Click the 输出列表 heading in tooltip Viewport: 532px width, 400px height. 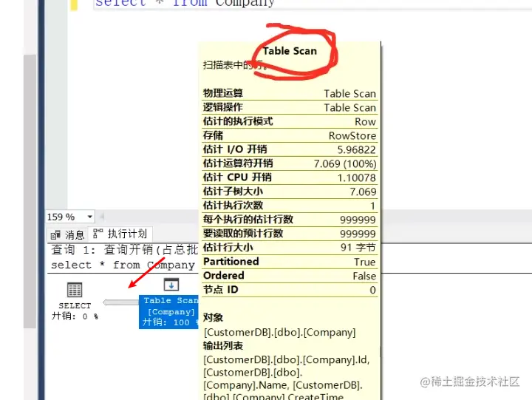223,346
